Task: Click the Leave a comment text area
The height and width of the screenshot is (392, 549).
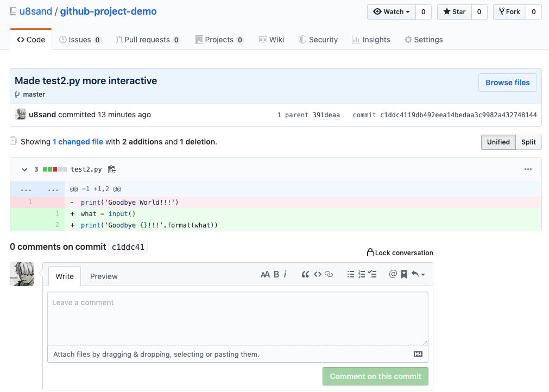Action: coord(237,318)
